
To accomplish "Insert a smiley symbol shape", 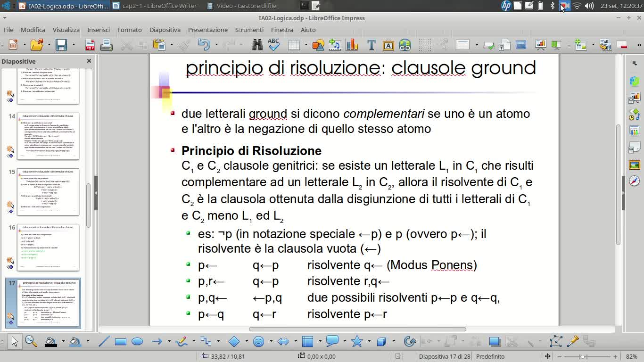I will point(258,341).
